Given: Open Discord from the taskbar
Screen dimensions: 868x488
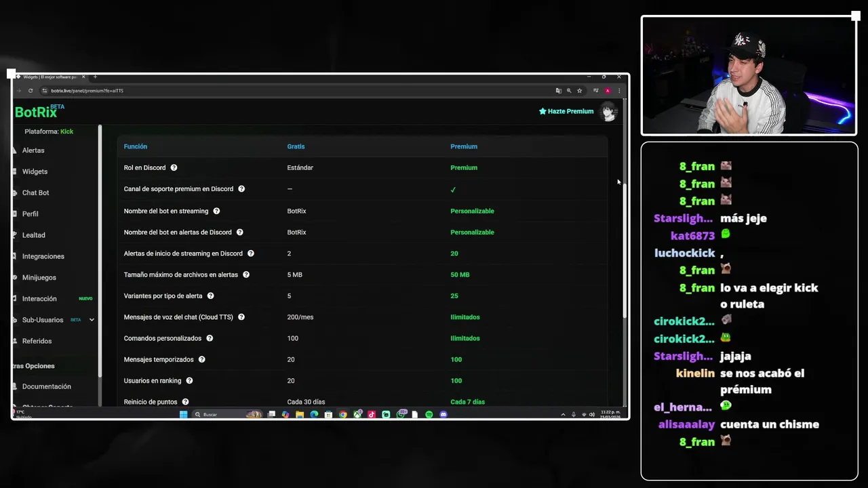Looking at the screenshot, I should (x=443, y=414).
